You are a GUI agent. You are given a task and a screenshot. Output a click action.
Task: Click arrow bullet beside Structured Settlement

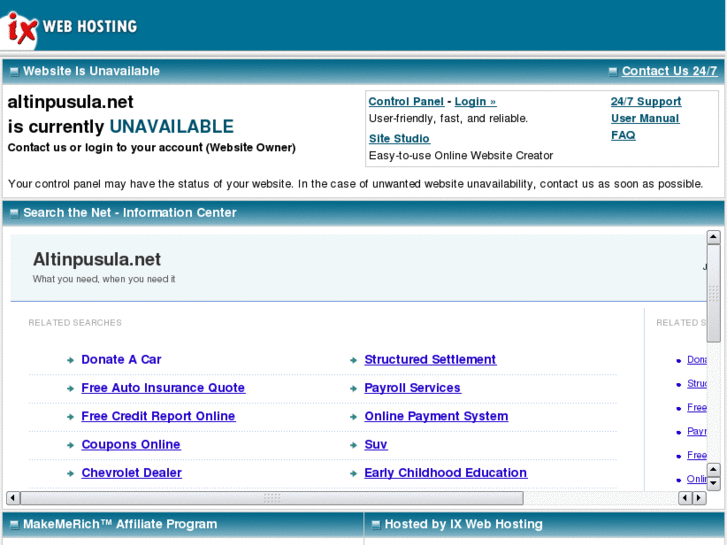(353, 360)
